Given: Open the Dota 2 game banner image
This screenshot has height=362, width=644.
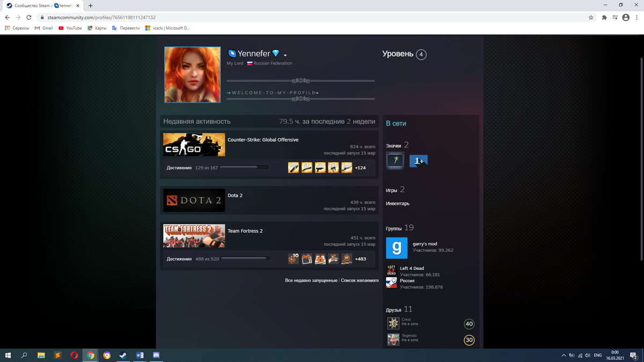Looking at the screenshot, I should (194, 200).
